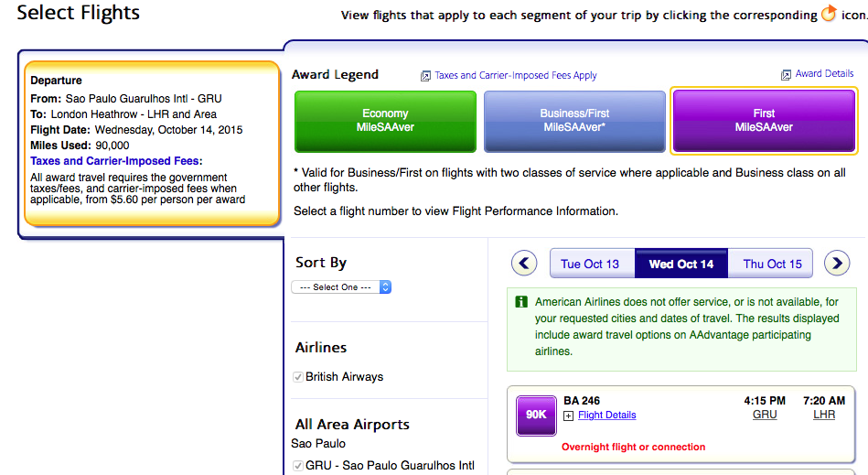The image size is (868, 475).
Task: Toggle GRU Sao Paulo Guarulhos checkbox
Action: [x=297, y=466]
